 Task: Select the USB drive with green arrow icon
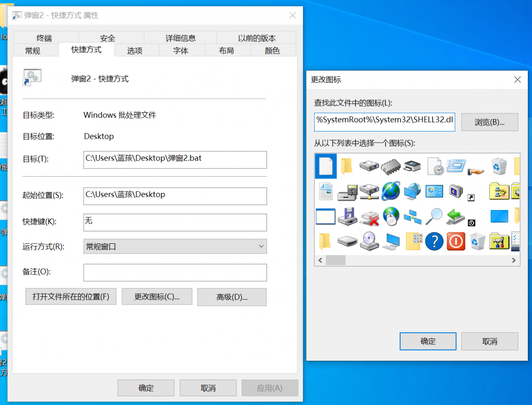click(x=456, y=217)
